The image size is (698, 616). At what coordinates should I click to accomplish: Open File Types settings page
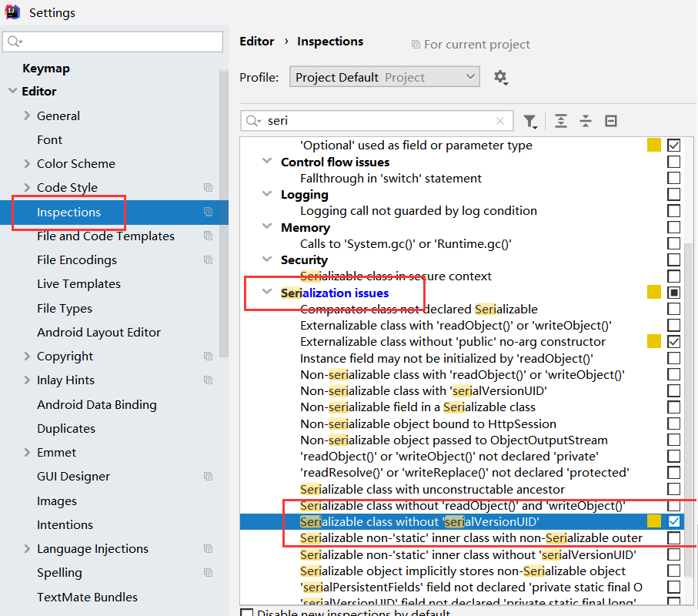click(65, 308)
